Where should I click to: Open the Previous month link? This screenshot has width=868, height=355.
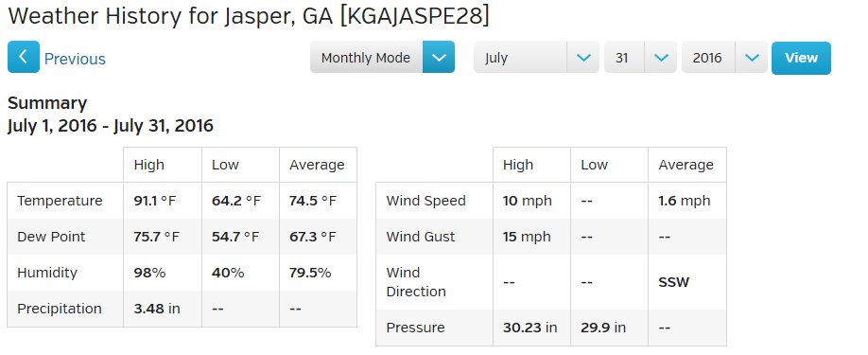pos(75,59)
